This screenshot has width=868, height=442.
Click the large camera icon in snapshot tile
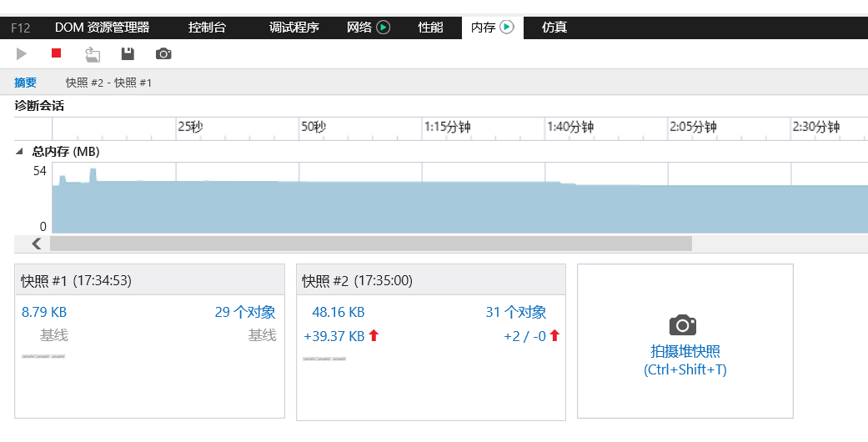(x=683, y=325)
